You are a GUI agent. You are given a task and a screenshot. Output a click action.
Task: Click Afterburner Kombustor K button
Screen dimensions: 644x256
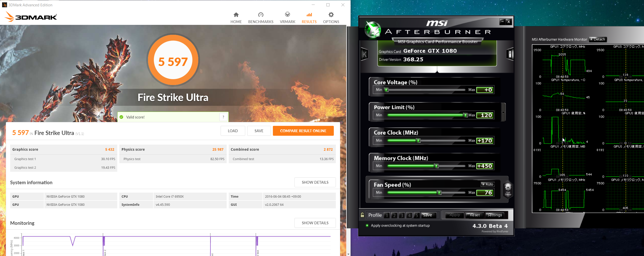tap(364, 54)
